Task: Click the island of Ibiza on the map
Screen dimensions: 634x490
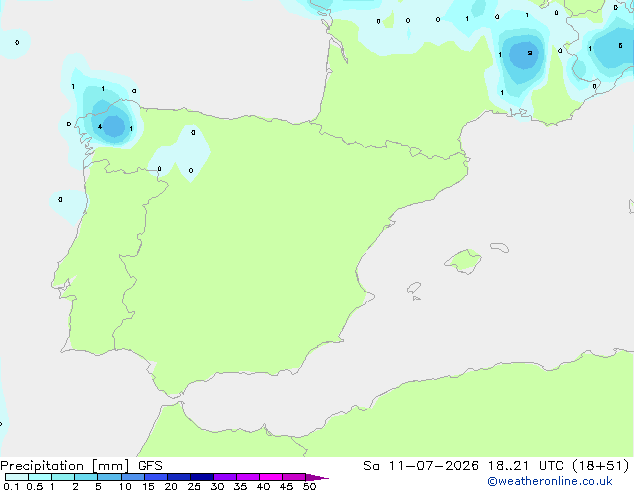Action: point(414,288)
